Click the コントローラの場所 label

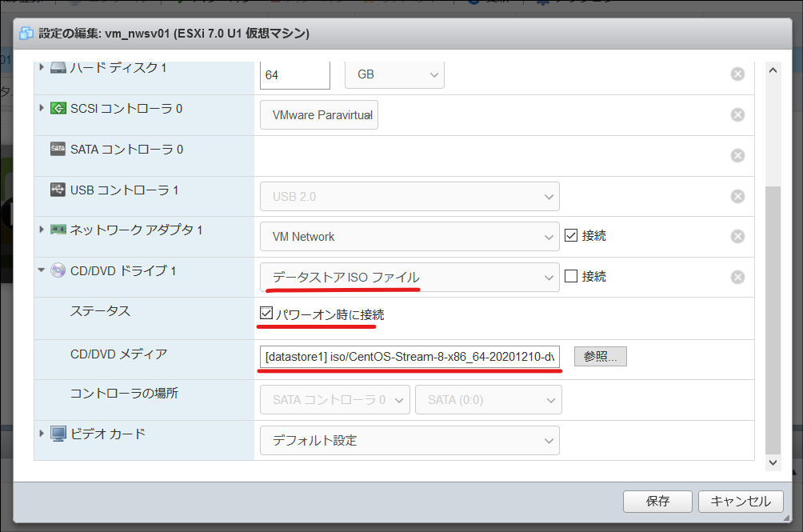124,393
